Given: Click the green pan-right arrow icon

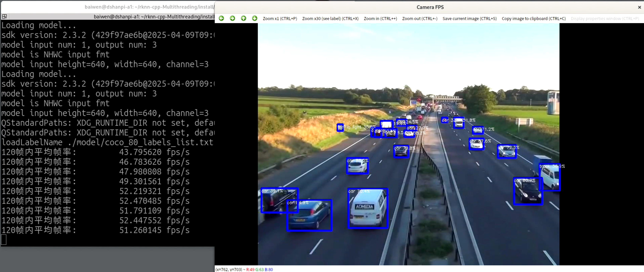Looking at the screenshot, I should coord(232,18).
